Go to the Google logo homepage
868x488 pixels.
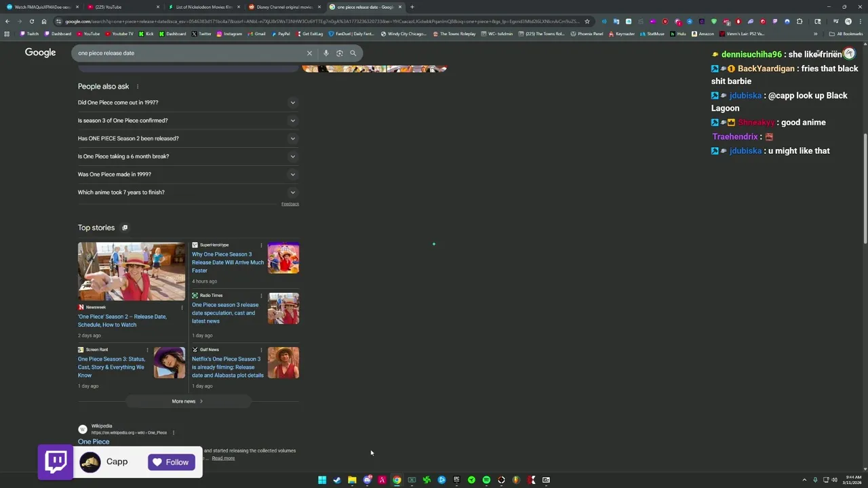pos(41,53)
